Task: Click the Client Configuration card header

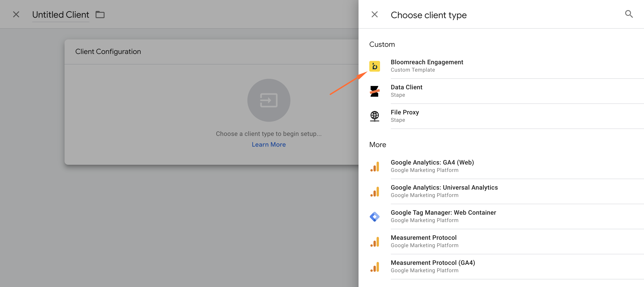Action: pos(212,52)
